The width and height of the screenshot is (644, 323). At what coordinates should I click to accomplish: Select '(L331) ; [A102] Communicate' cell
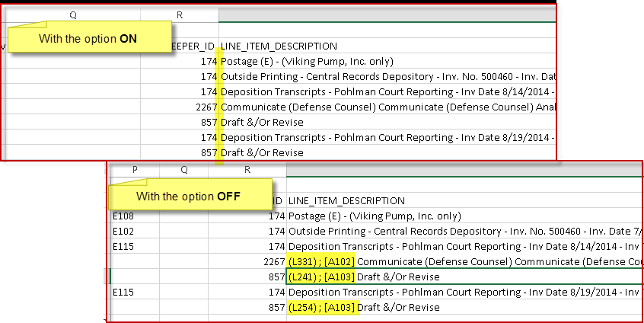[x=464, y=261]
